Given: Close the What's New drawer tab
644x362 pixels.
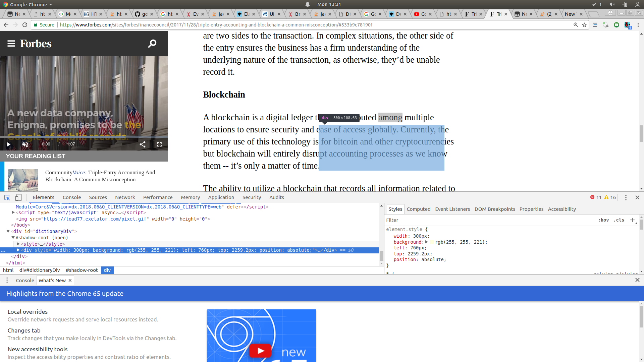Looking at the screenshot, I should point(70,281).
